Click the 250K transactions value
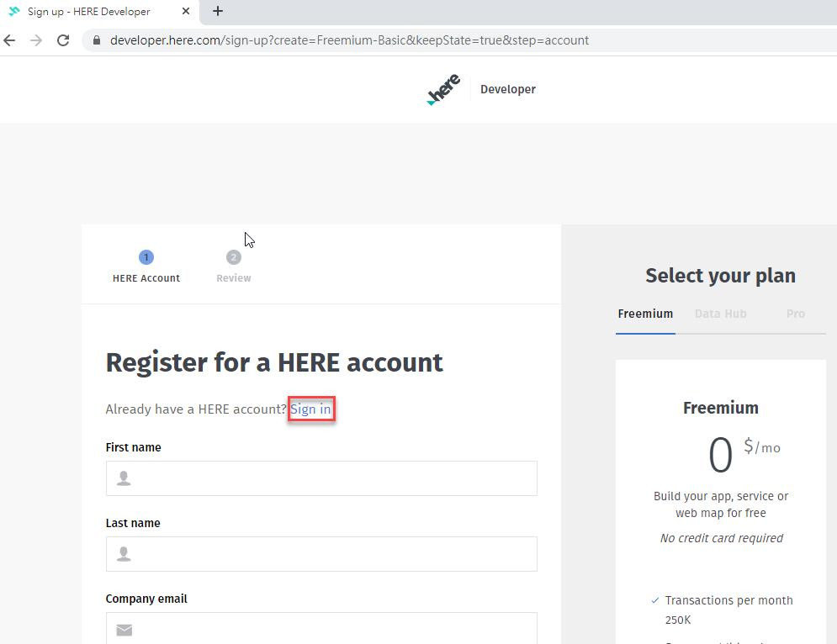This screenshot has width=837, height=644. point(678,620)
